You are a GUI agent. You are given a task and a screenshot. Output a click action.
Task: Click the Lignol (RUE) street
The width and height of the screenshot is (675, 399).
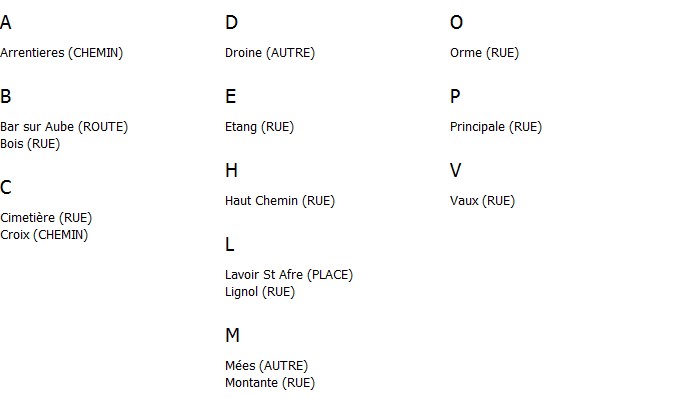click(x=260, y=292)
